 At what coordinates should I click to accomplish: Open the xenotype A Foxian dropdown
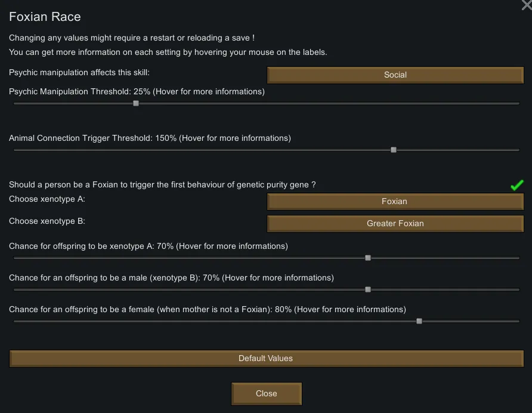click(x=395, y=202)
